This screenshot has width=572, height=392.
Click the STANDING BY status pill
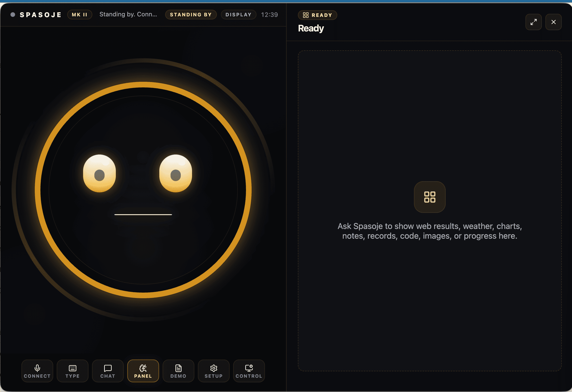[191, 15]
